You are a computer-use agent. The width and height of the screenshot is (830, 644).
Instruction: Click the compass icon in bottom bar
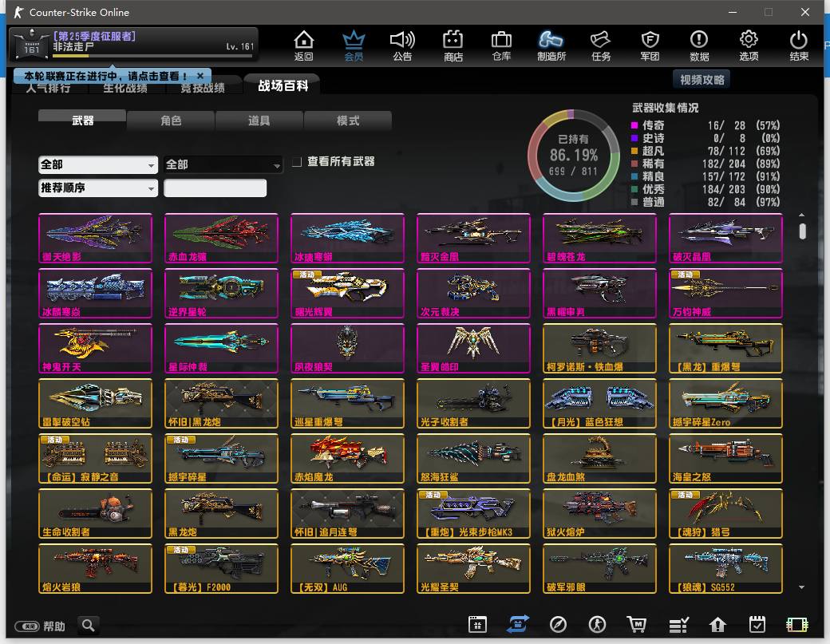558,624
